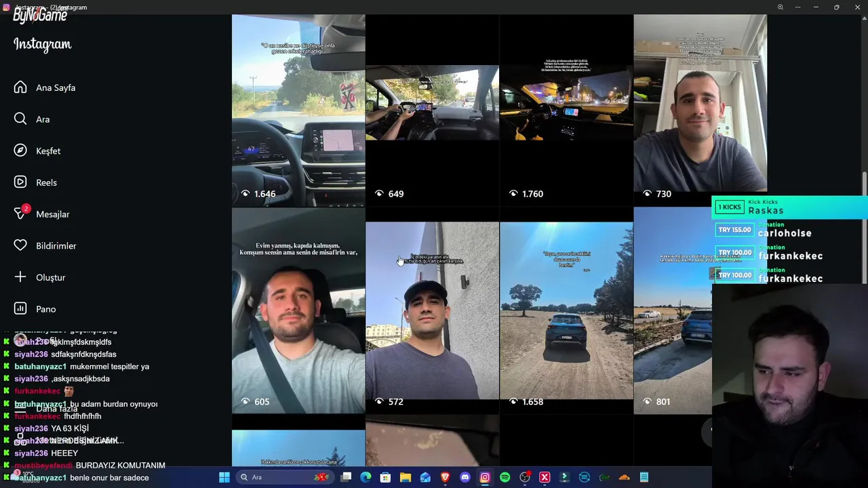This screenshot has width=868, height=488.
Task: Open the Reels icon in sidebar
Action: [20, 182]
